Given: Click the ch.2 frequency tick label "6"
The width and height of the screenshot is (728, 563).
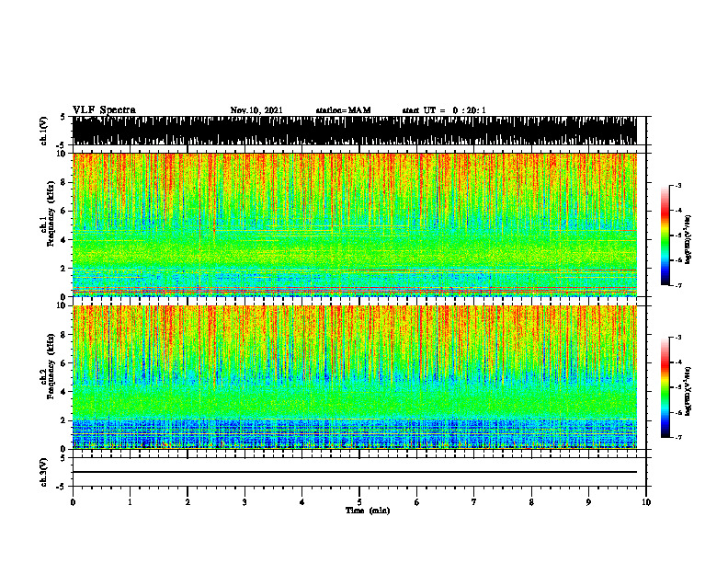Looking at the screenshot, I should pyautogui.click(x=64, y=363).
